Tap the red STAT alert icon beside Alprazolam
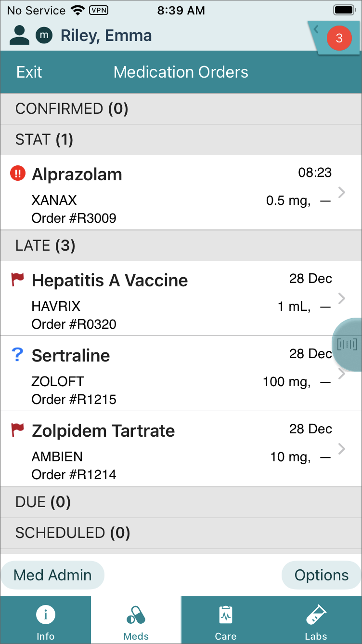The width and height of the screenshot is (362, 644). pyautogui.click(x=18, y=174)
